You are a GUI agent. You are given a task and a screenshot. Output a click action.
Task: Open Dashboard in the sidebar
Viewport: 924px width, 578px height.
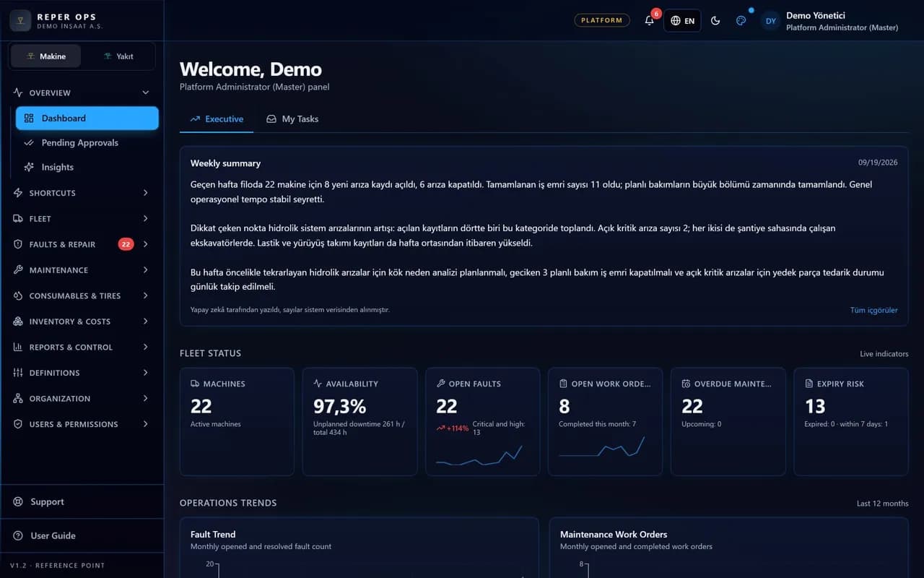point(87,118)
